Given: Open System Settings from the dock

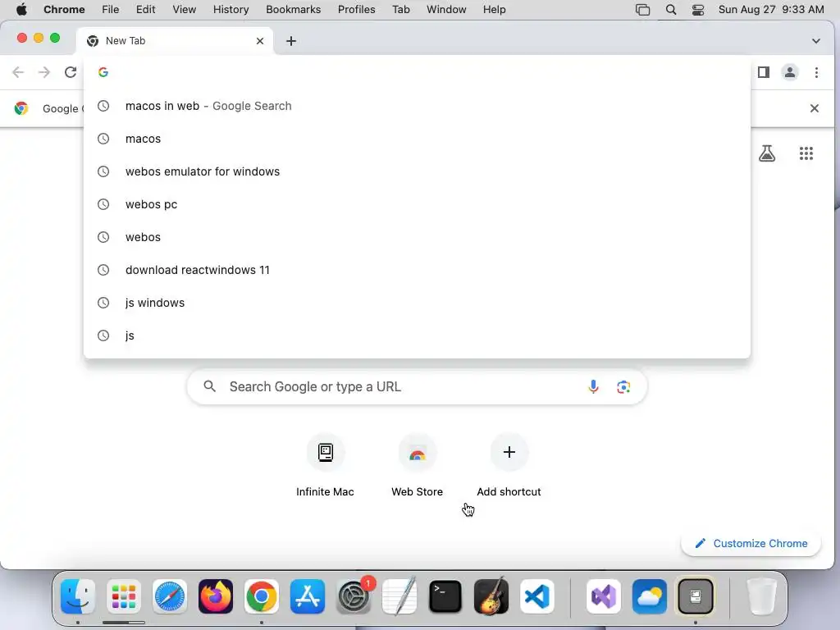Looking at the screenshot, I should 354,596.
